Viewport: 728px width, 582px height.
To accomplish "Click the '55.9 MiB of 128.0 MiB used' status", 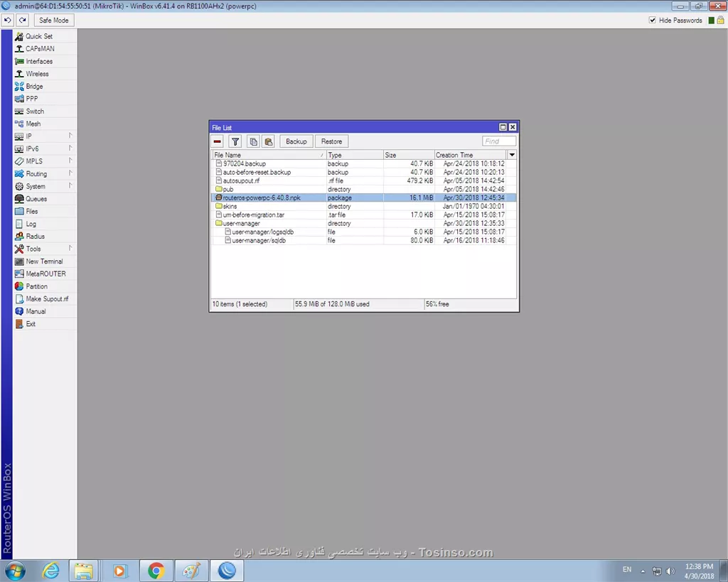I will click(x=333, y=304).
